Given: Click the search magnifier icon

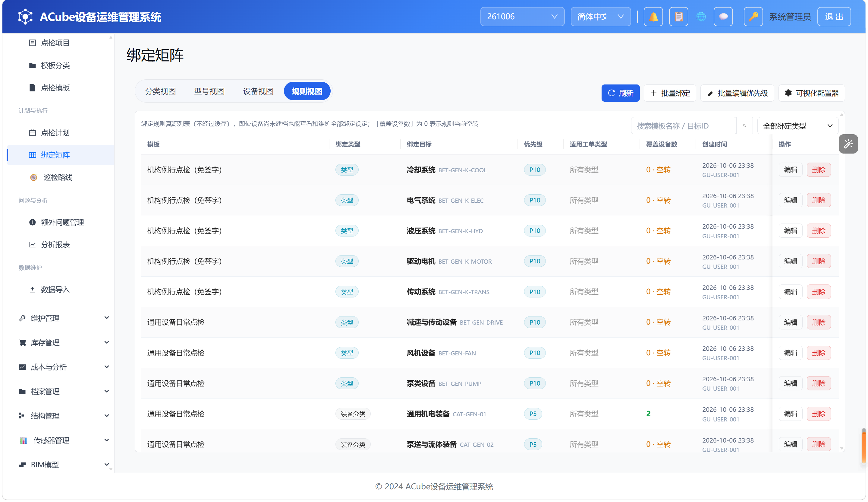Looking at the screenshot, I should coord(744,126).
